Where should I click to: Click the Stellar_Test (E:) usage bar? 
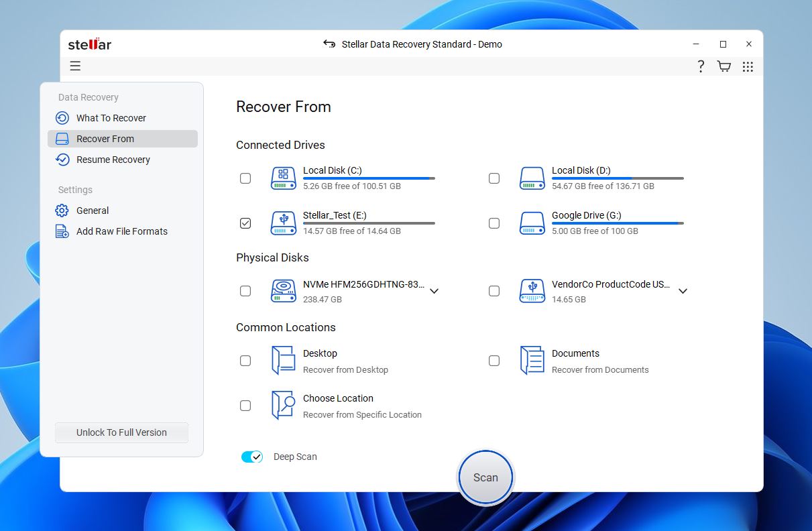[x=369, y=223]
